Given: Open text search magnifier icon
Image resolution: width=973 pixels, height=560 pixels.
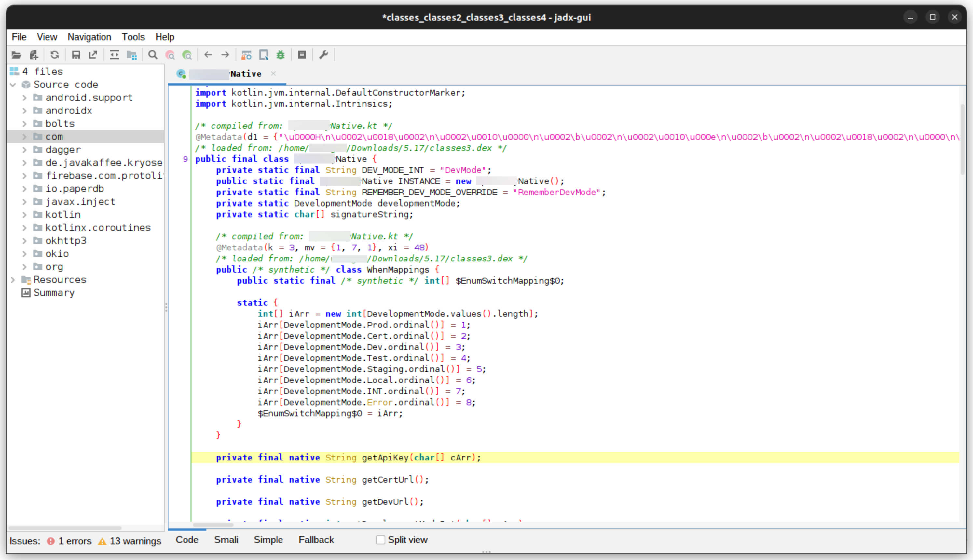Looking at the screenshot, I should pyautogui.click(x=153, y=55).
